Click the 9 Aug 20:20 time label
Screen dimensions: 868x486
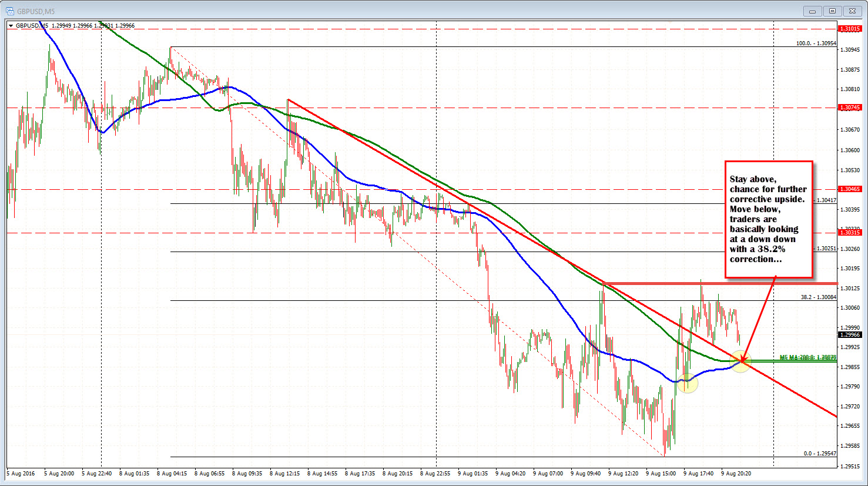click(736, 473)
